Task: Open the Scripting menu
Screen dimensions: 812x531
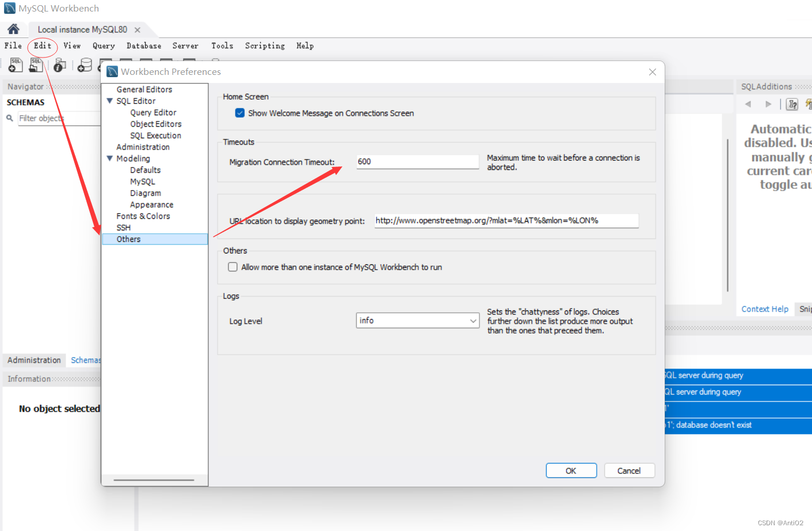Action: 265,45
